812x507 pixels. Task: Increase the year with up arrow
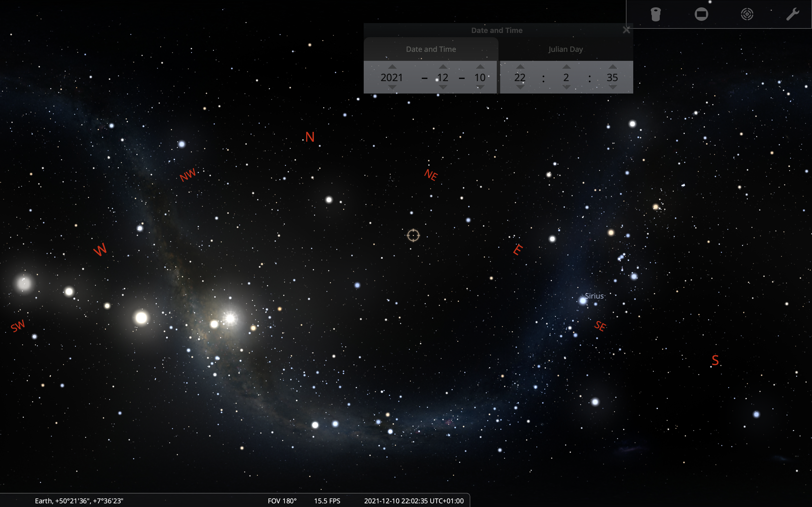(392, 67)
